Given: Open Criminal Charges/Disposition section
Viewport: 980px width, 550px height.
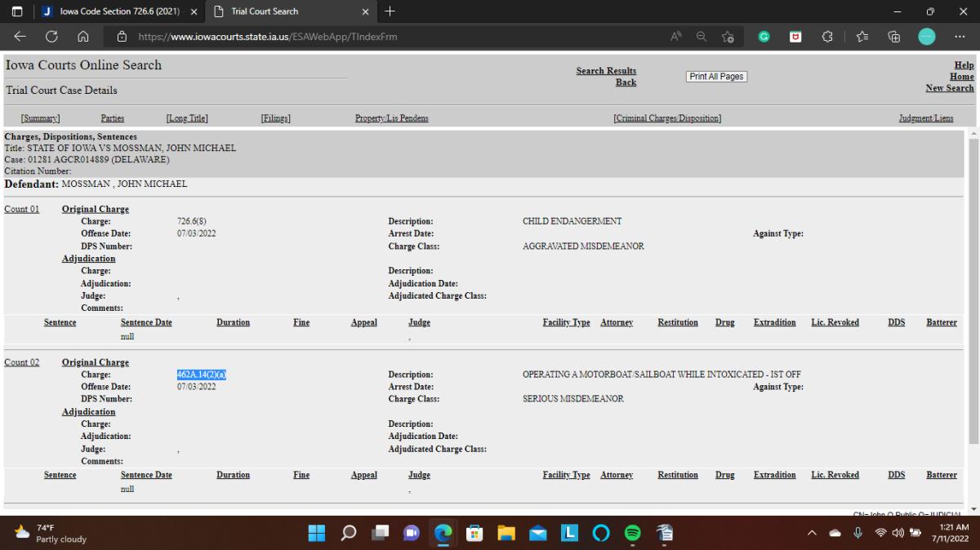Looking at the screenshot, I should pyautogui.click(x=667, y=118).
